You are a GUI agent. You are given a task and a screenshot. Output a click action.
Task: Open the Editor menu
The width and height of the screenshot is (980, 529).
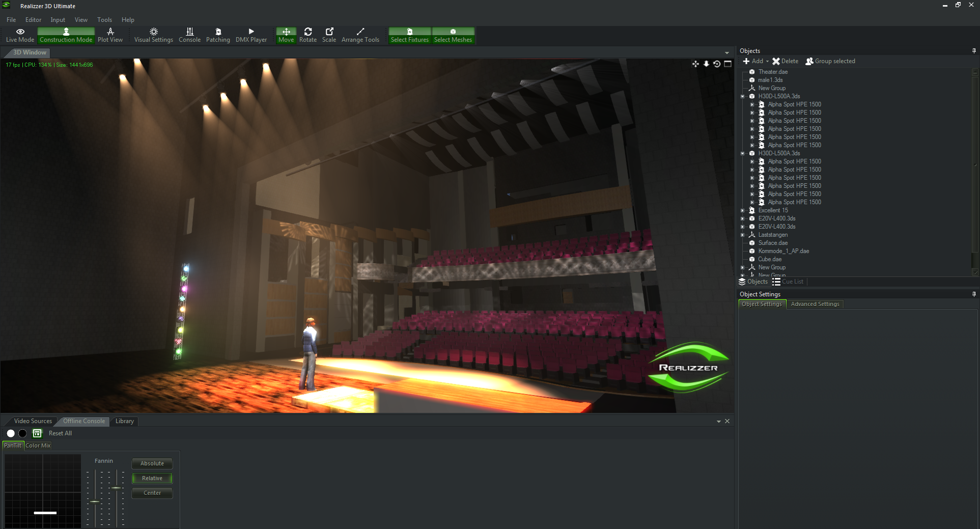coord(34,20)
